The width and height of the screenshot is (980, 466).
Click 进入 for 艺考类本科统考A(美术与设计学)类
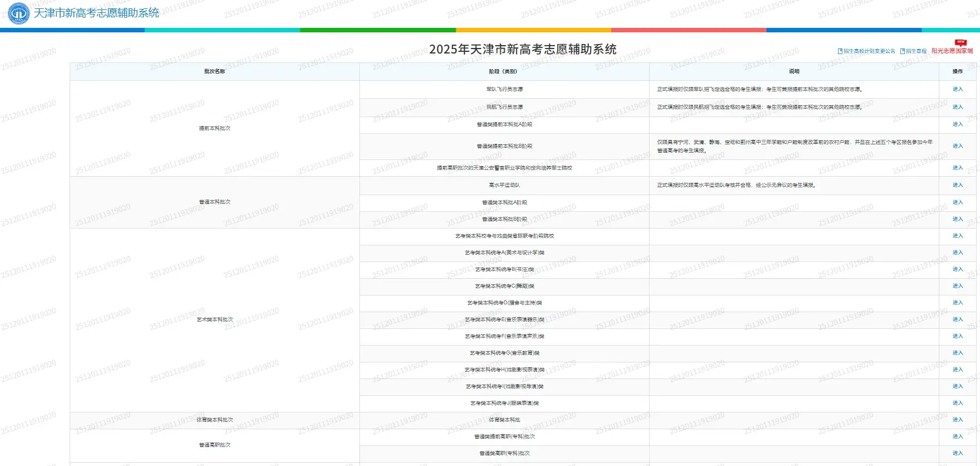[957, 253]
